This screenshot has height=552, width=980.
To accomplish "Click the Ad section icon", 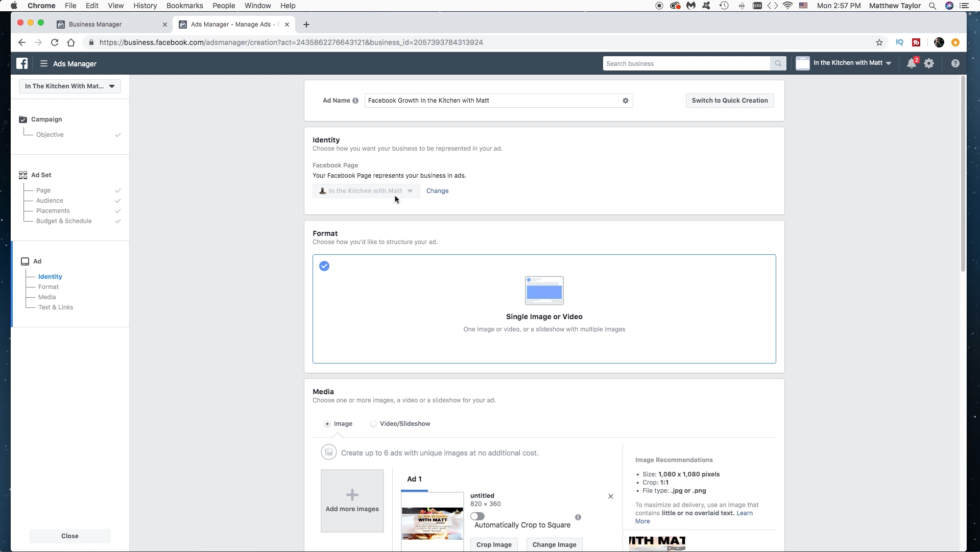I will coord(25,261).
